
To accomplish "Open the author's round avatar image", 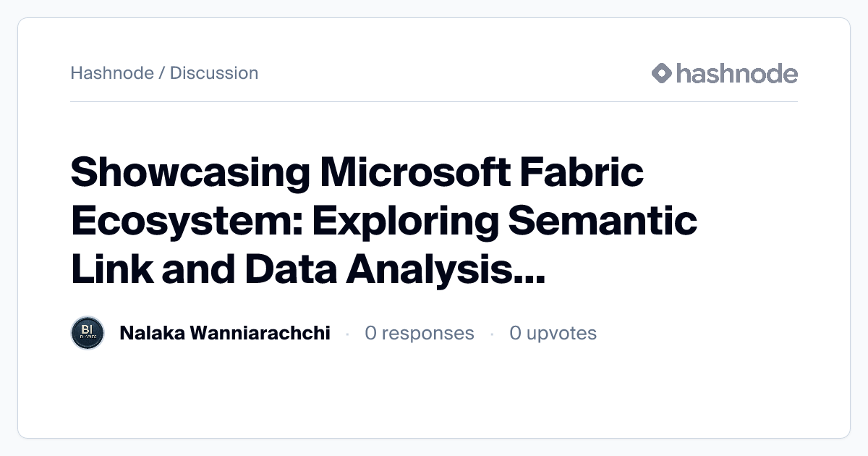I will click(88, 333).
